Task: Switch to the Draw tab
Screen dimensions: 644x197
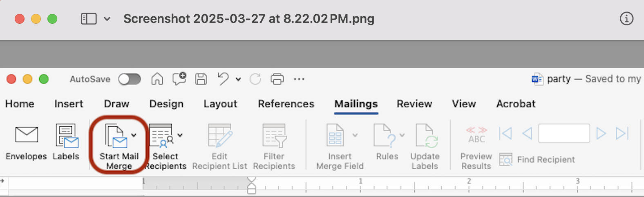Action: click(116, 104)
